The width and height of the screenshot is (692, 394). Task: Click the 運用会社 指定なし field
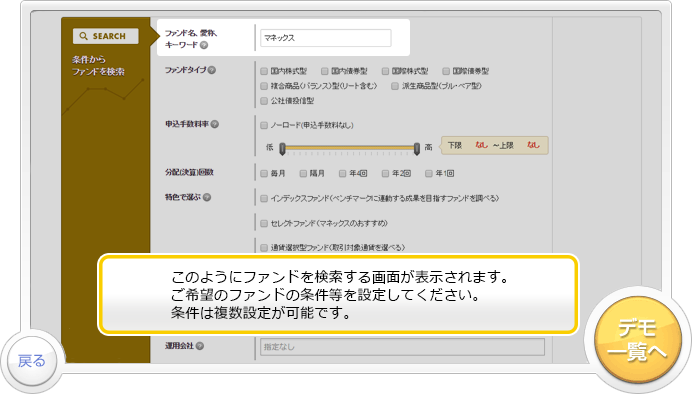tap(402, 347)
